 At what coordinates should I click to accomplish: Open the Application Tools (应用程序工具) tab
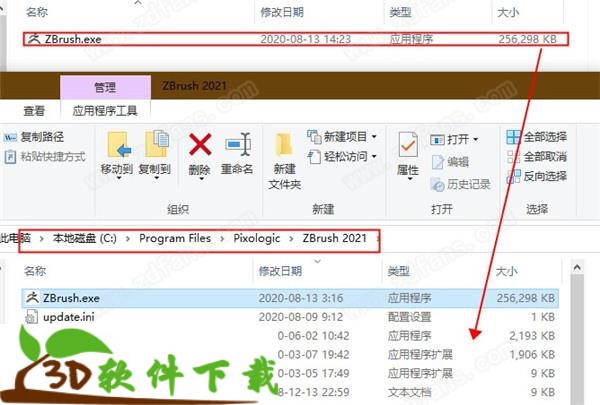tap(105, 111)
